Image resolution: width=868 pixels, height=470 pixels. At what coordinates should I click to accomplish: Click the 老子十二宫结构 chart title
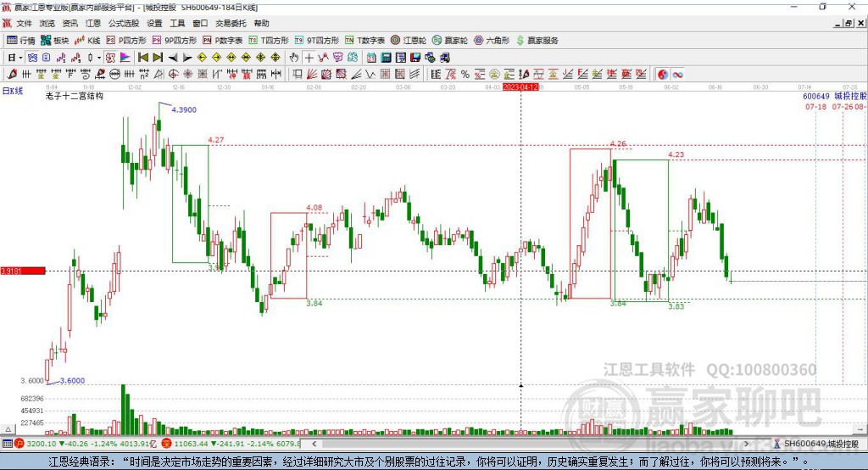[75, 96]
